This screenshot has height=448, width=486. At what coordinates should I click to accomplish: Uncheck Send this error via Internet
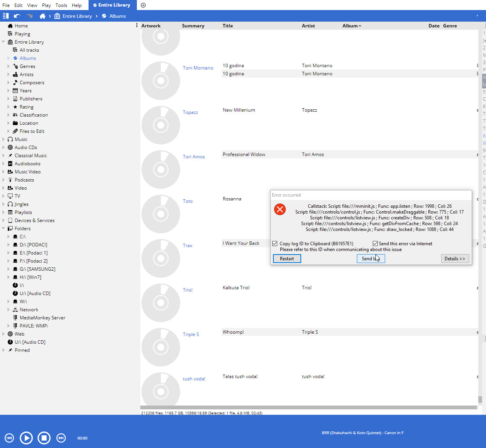click(375, 244)
